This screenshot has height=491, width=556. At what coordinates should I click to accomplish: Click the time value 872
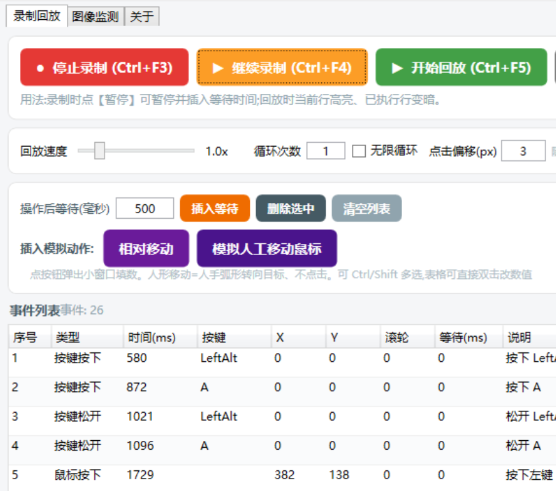[137, 387]
